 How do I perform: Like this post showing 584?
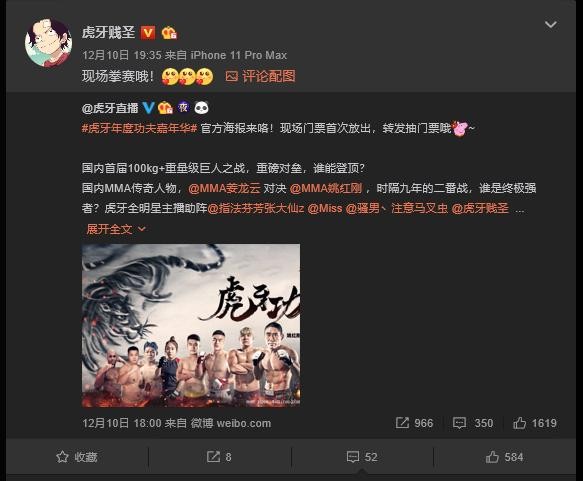point(504,457)
